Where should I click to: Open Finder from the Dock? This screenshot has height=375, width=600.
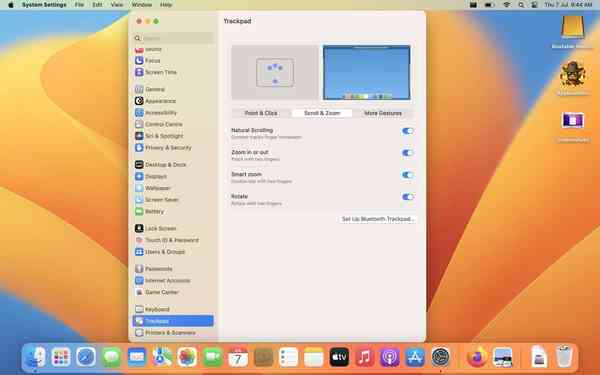[x=36, y=357]
